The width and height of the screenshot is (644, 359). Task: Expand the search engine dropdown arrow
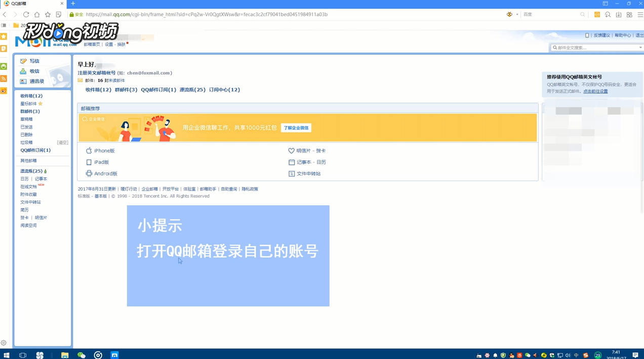click(x=517, y=15)
